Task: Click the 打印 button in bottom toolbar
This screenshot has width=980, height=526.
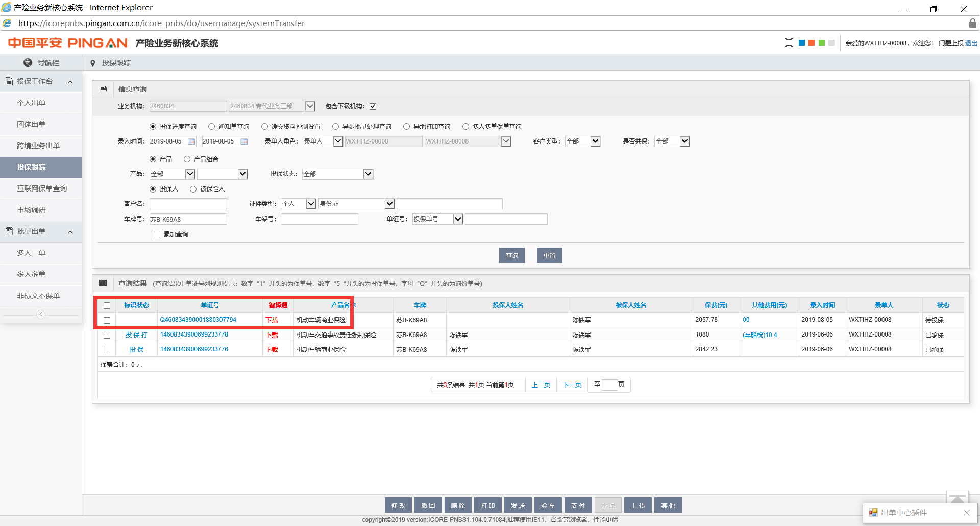Action: pos(488,505)
